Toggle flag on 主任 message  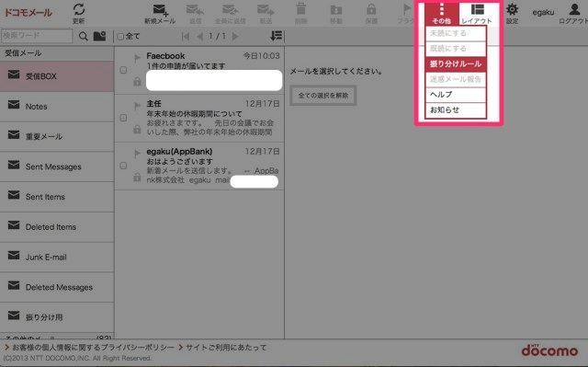pyautogui.click(x=137, y=106)
